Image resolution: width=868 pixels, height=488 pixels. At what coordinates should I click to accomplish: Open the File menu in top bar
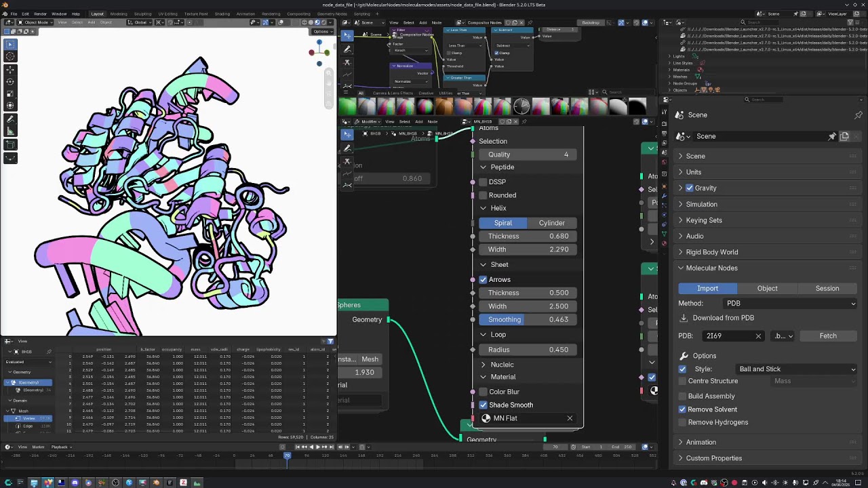click(x=14, y=14)
